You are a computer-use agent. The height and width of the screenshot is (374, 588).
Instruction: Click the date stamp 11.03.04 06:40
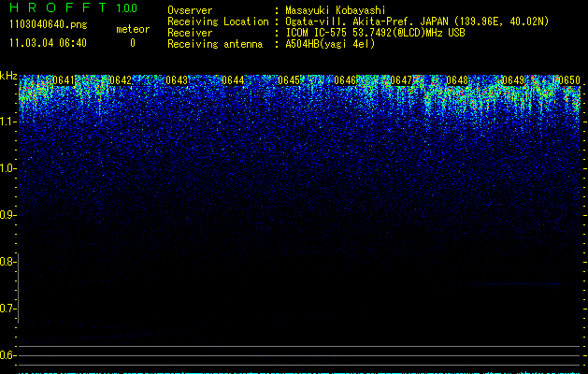[x=48, y=43]
